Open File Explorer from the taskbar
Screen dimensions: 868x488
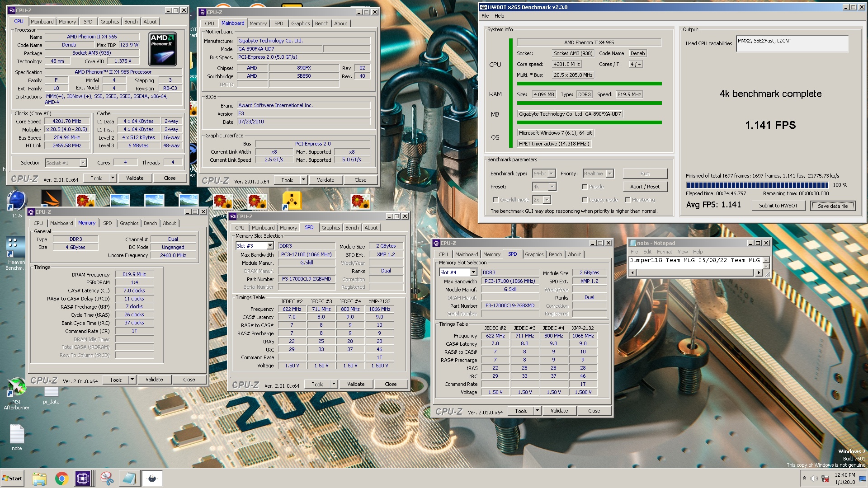coord(39,479)
